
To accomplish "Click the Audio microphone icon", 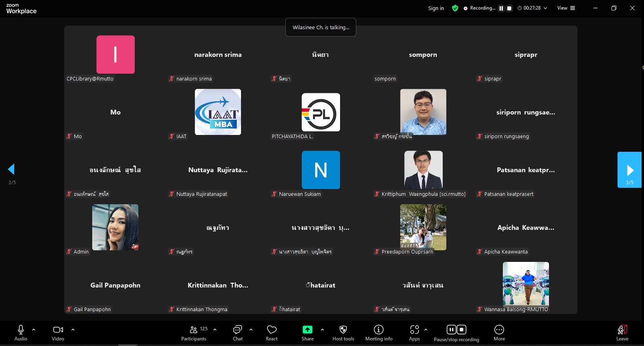I will click(21, 330).
